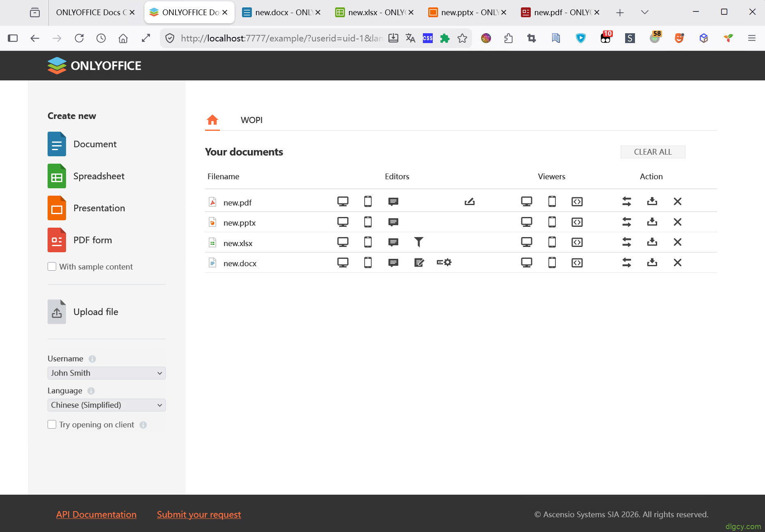The image size is (765, 532).
Task: Open new.xlsx with filter mode
Action: click(x=419, y=242)
